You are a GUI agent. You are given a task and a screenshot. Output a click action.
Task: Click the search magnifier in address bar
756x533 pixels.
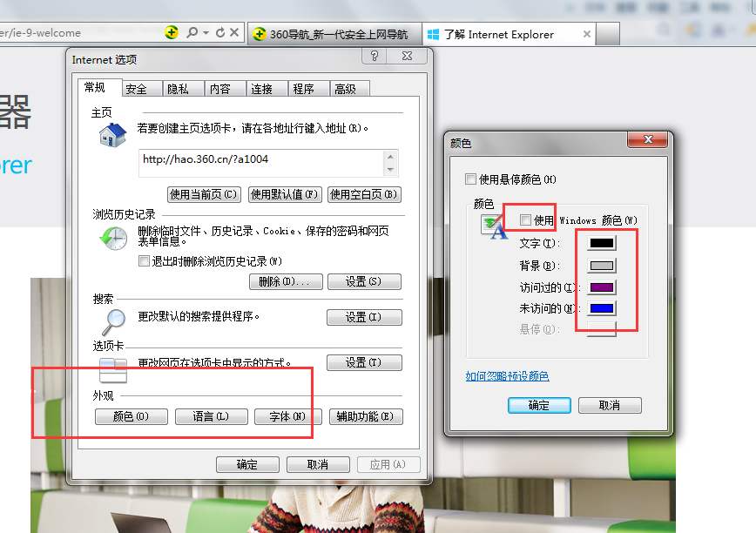coord(192,32)
